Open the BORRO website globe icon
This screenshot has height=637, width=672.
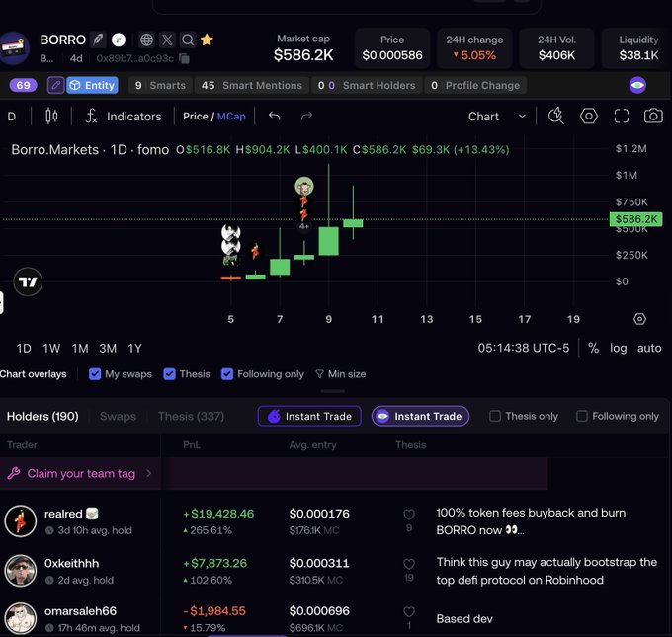[x=146, y=40]
